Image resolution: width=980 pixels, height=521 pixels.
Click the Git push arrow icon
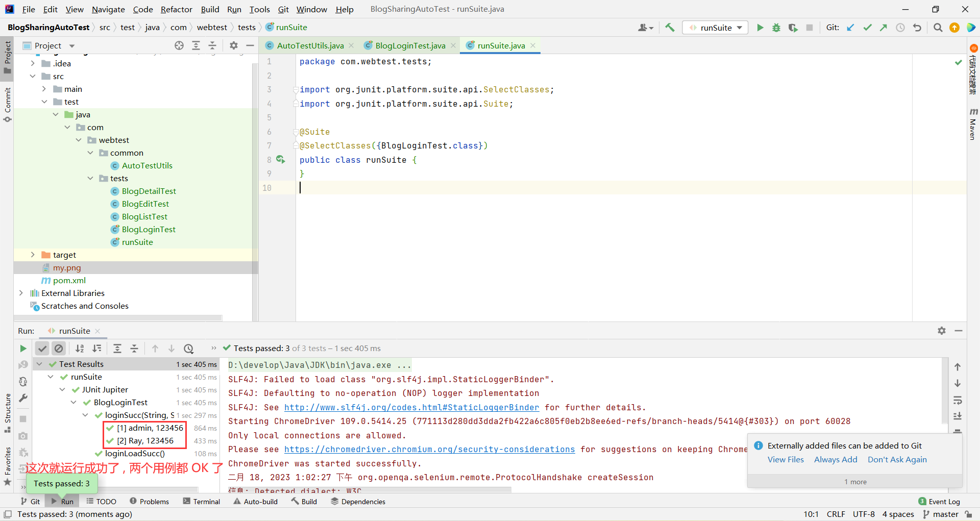tap(884, 28)
